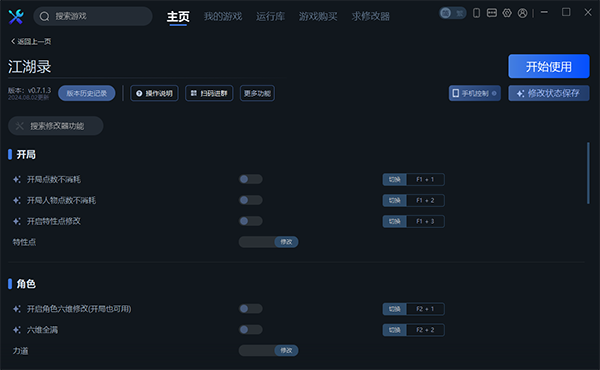
Task: Switch the 简/繁 language toggle
Action: pos(453,13)
